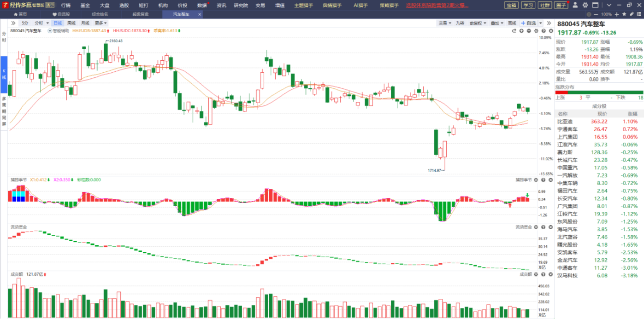The height and width of the screenshot is (319, 644).
Task: Open the 基金 menu
Action: click(x=85, y=5)
